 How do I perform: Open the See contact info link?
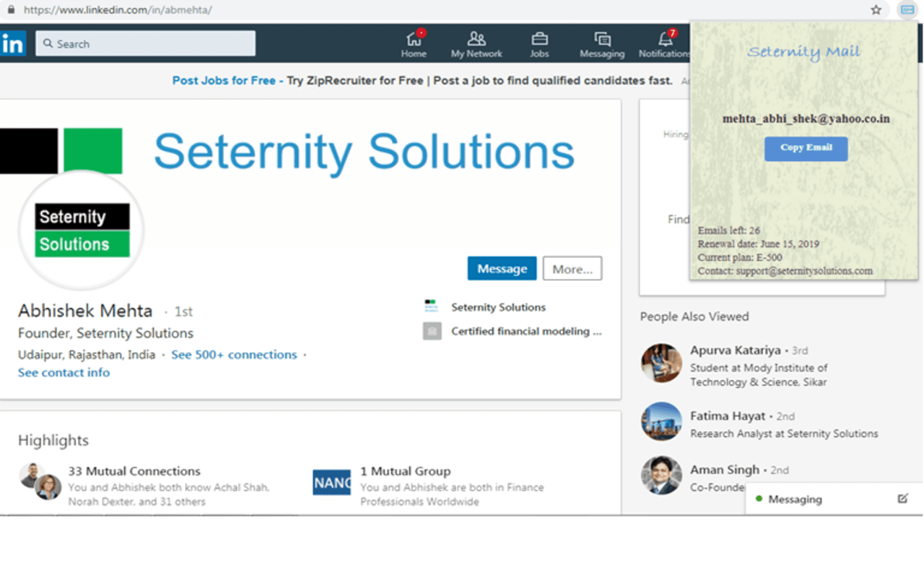(64, 372)
